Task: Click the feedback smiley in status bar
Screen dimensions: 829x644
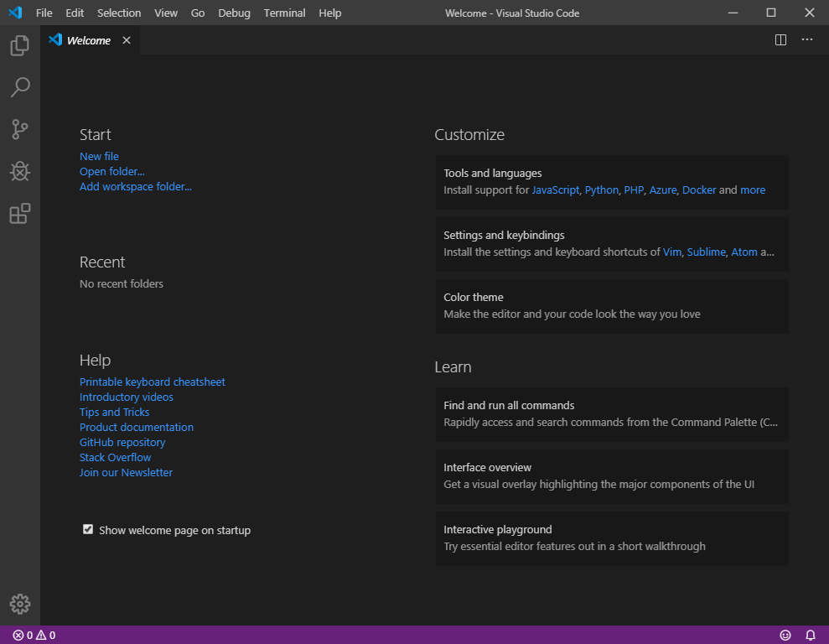Action: tap(785, 635)
